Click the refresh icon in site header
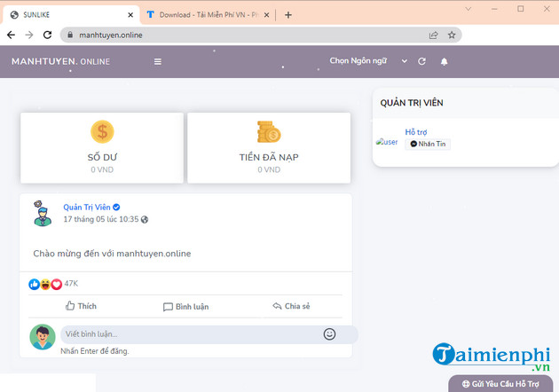 (x=421, y=61)
